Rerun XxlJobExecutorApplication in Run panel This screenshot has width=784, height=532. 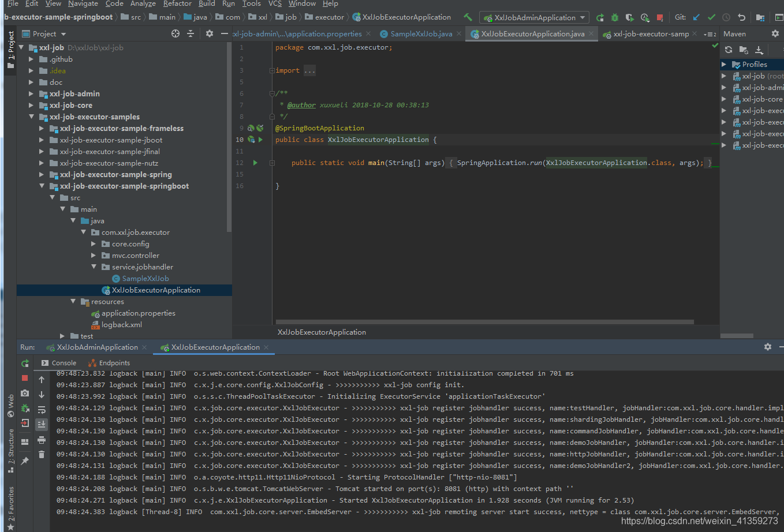25,364
